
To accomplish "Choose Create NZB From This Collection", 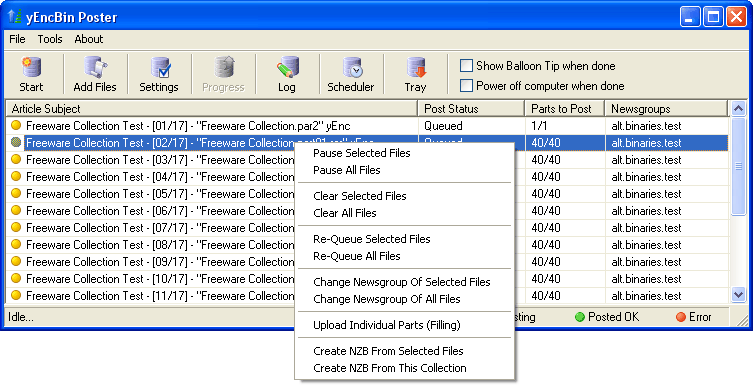I will tap(404, 368).
